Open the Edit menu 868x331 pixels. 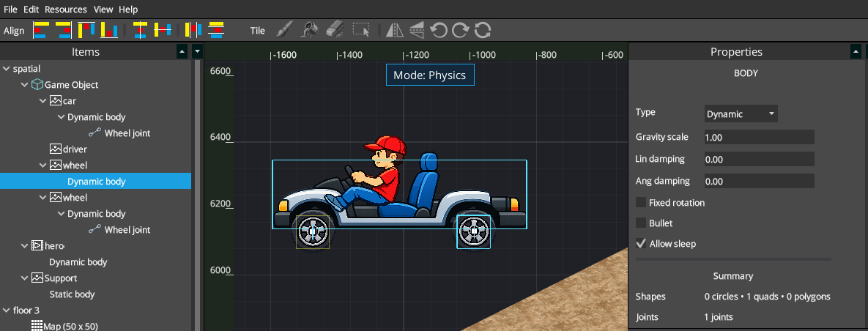pyautogui.click(x=31, y=10)
